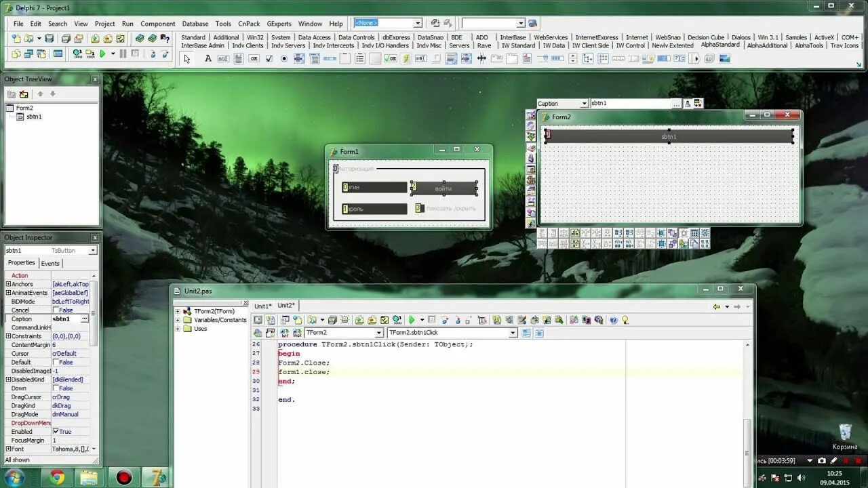
Task: Select the Uses folder in code explorer
Action: pyautogui.click(x=200, y=329)
